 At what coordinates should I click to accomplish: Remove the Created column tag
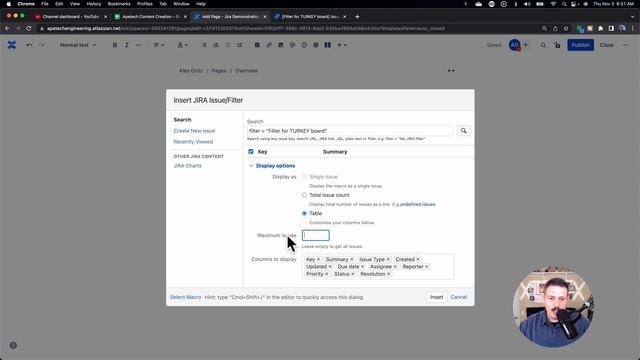[x=418, y=259]
